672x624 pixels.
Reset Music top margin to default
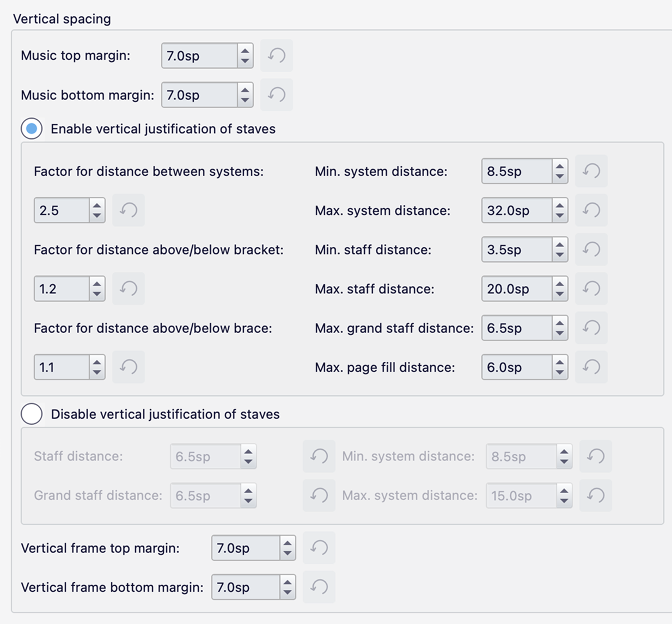pyautogui.click(x=277, y=56)
